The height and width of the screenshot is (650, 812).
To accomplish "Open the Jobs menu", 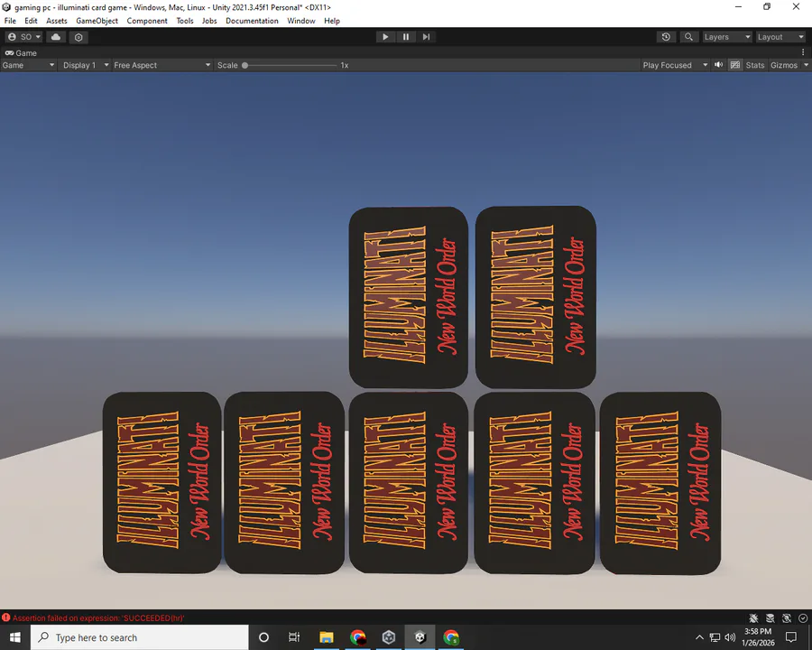I will coord(209,21).
